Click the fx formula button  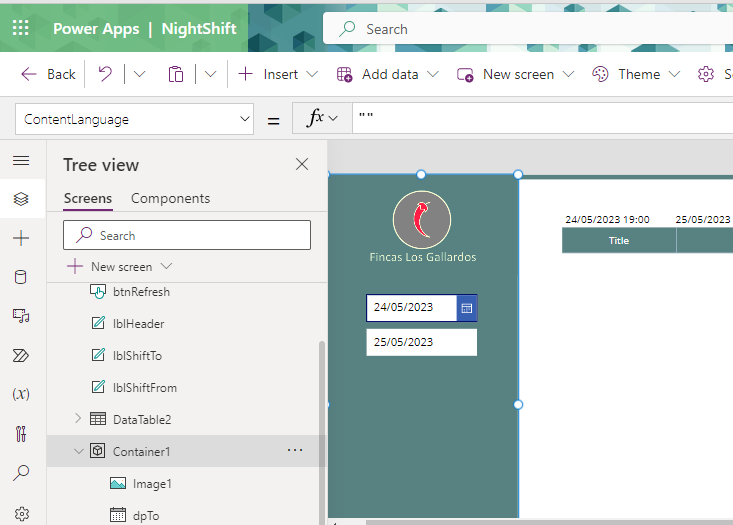pyautogui.click(x=322, y=118)
